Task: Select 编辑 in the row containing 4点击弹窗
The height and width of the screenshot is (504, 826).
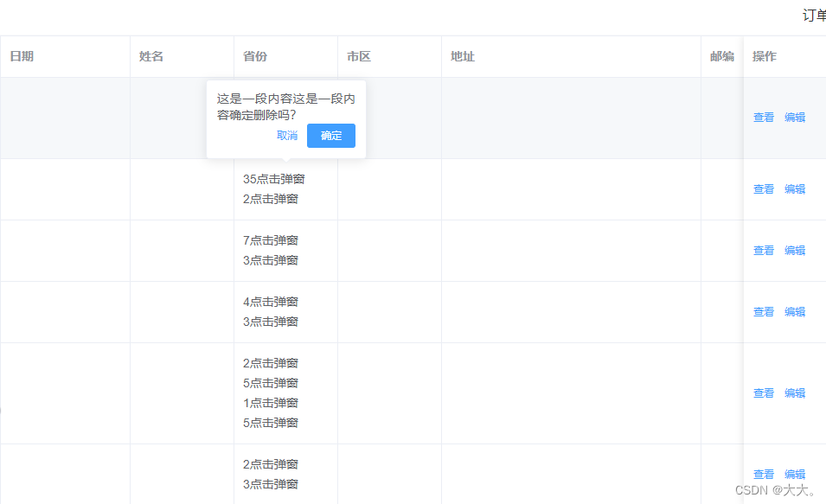Action: click(794, 312)
